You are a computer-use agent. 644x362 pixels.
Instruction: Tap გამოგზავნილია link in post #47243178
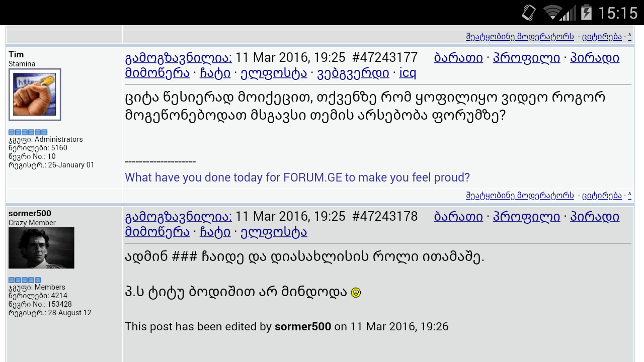click(x=179, y=217)
